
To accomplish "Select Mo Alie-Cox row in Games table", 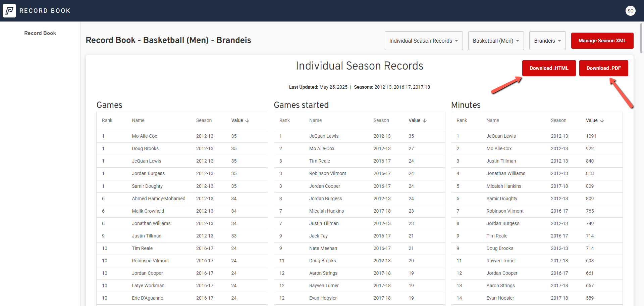I will pyautogui.click(x=182, y=136).
